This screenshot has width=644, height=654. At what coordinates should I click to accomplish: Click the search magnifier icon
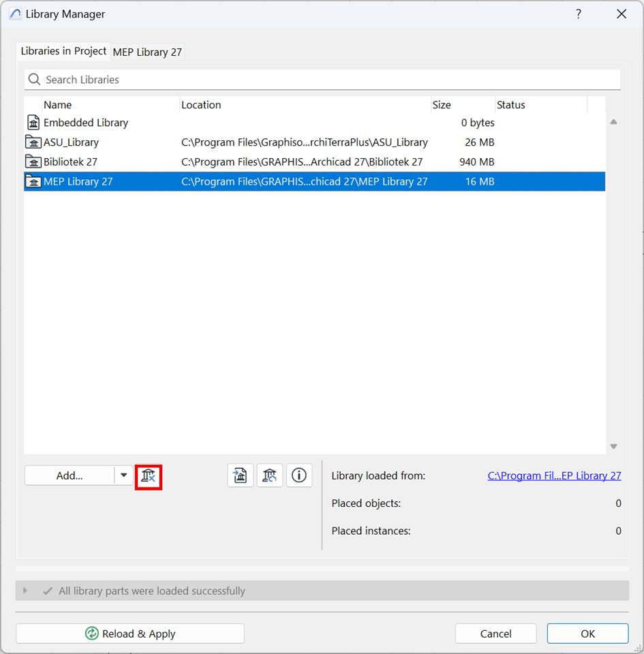34,79
